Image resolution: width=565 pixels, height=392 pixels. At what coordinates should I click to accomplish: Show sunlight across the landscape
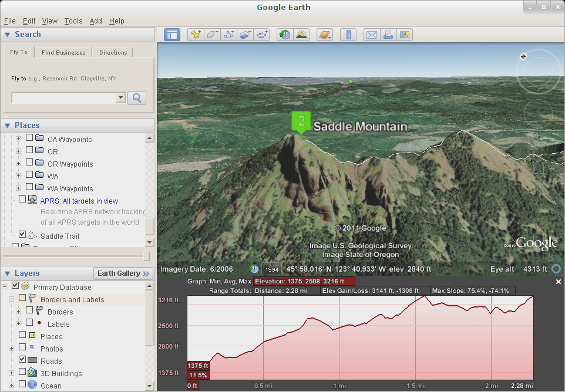(301, 35)
